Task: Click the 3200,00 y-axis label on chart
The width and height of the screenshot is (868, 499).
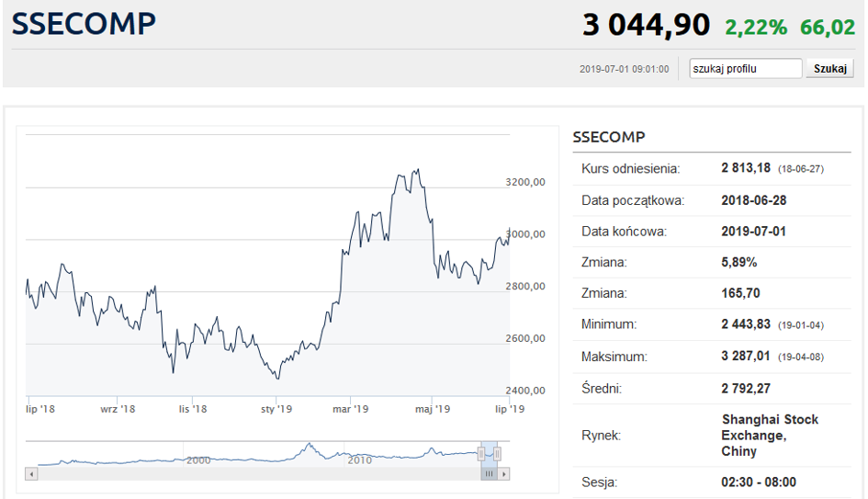Action: (x=524, y=182)
